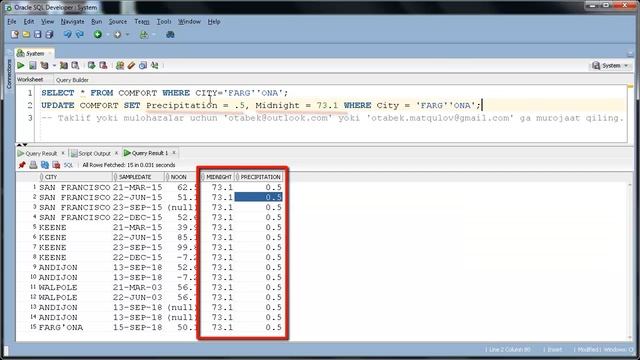This screenshot has height=360, width=640.
Task: Click the Forward navigation icon
Action: [118, 35]
